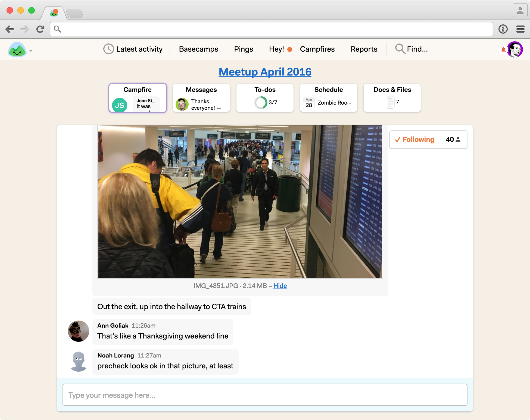Open the browser hamburger menu

[x=520, y=29]
